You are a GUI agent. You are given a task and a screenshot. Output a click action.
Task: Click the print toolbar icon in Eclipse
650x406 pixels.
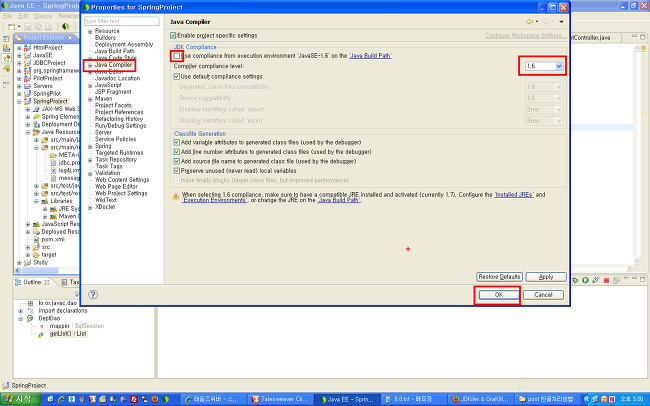click(49, 27)
